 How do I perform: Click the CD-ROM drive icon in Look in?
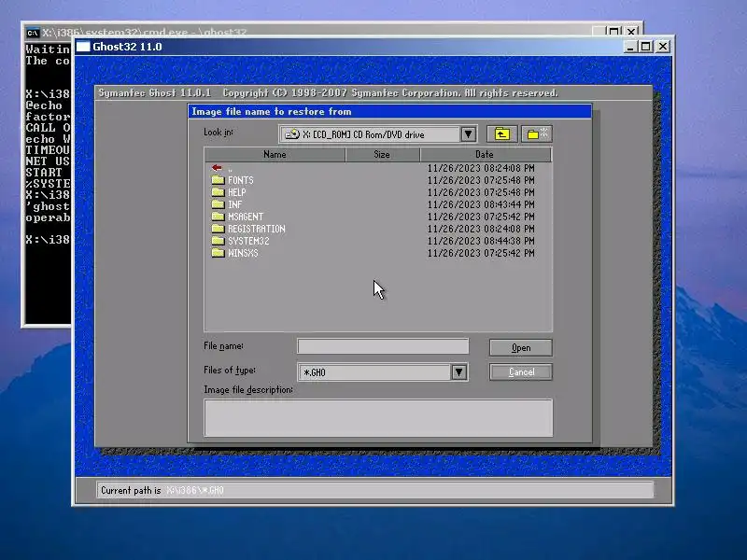point(292,134)
